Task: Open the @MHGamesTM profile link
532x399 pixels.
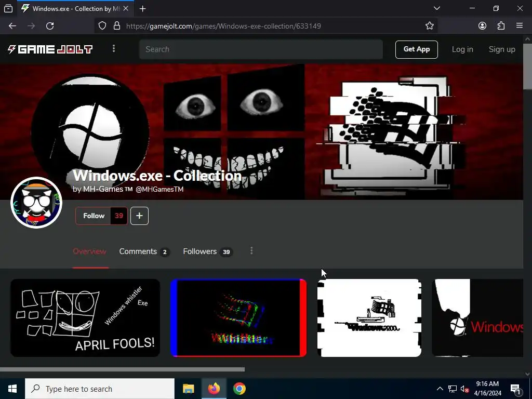Action: coord(159,189)
